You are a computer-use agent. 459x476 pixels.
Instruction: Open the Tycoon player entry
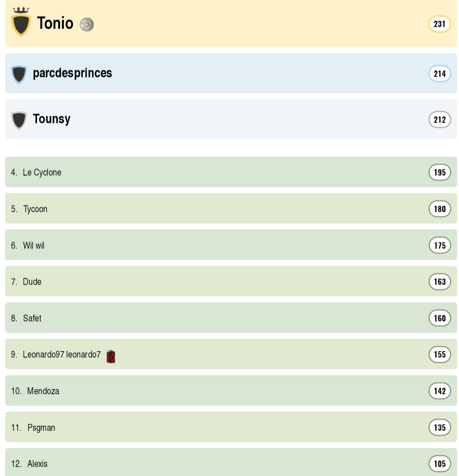point(35,209)
